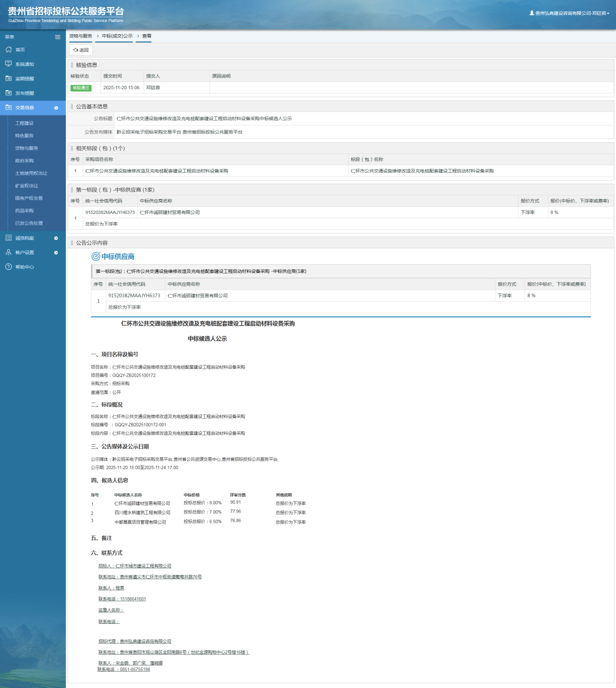
Task: Click the platform title logo in header
Action: tap(66, 14)
